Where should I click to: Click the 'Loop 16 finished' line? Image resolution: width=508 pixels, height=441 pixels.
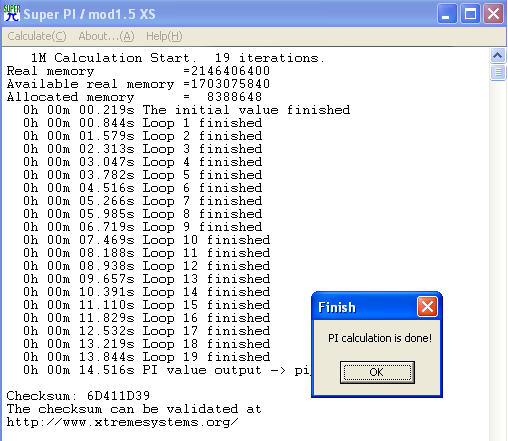tap(146, 318)
